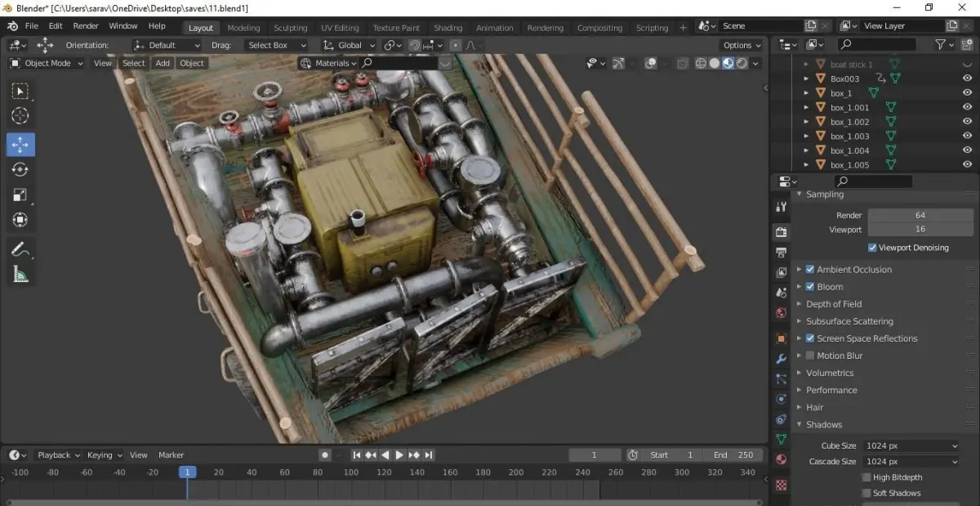The width and height of the screenshot is (980, 506).
Task: Pick the Annotate tool
Action: point(20,249)
